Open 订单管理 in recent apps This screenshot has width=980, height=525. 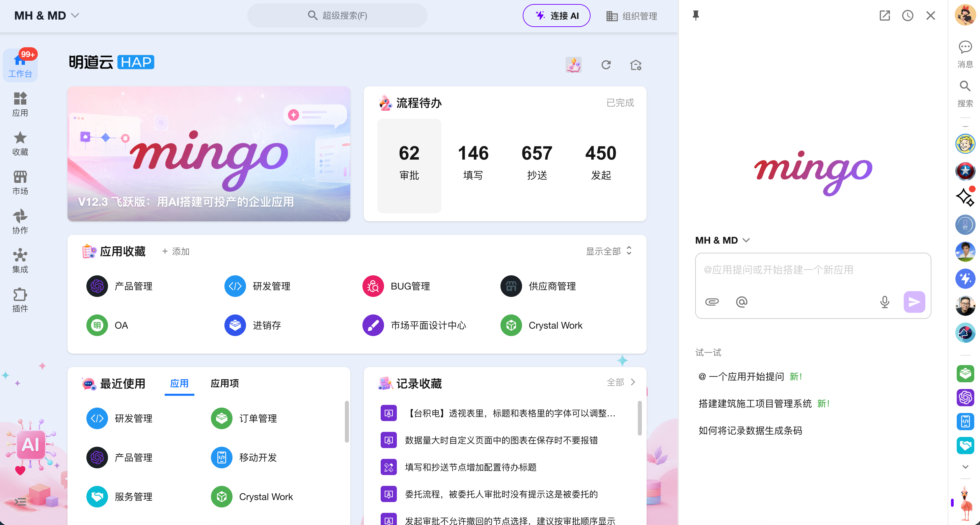click(x=244, y=418)
